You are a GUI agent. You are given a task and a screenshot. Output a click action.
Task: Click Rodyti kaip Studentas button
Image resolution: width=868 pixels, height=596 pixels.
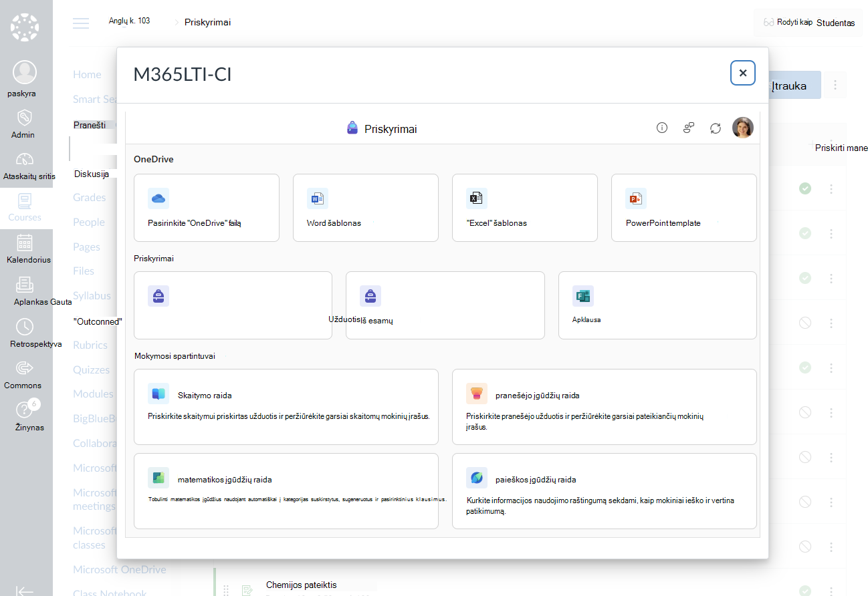coord(808,23)
